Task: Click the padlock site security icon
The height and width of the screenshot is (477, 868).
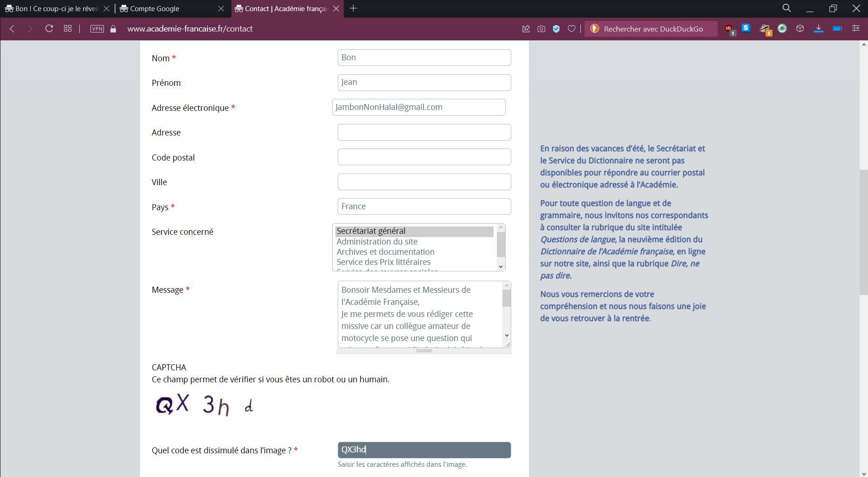Action: point(113,29)
